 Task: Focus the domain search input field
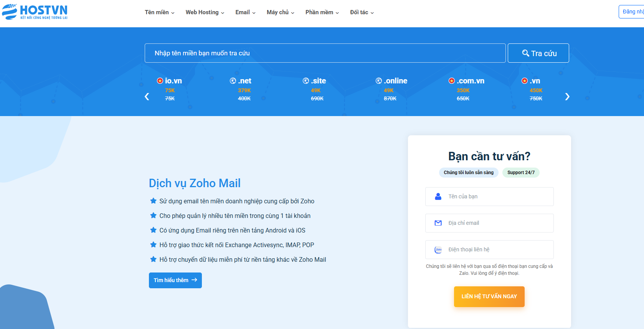pos(325,53)
